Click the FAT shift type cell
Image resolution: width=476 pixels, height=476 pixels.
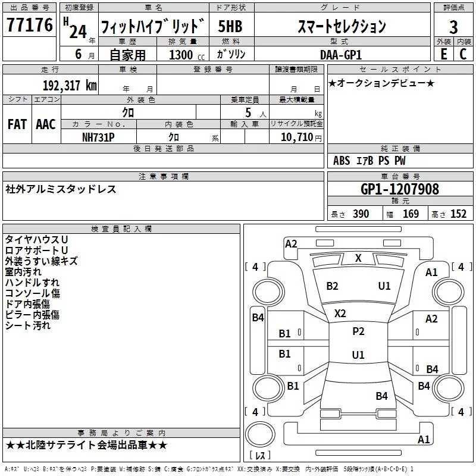[x=17, y=124]
